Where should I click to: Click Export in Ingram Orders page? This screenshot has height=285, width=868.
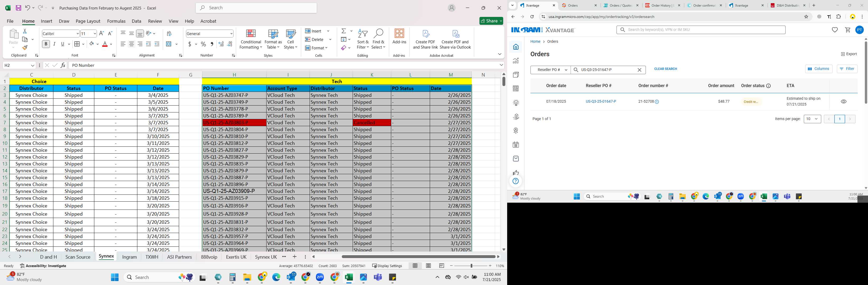tap(849, 54)
